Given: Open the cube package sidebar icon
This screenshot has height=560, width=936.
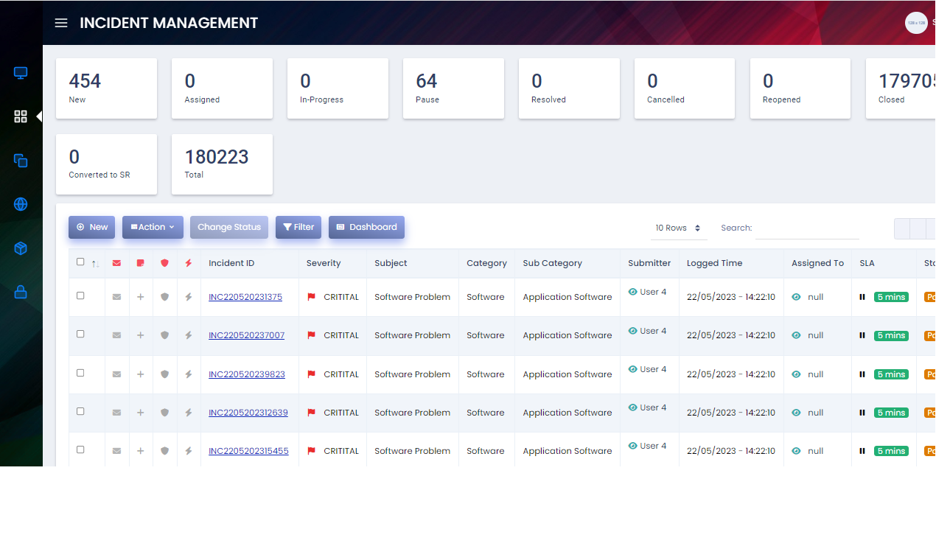Looking at the screenshot, I should pos(21,248).
